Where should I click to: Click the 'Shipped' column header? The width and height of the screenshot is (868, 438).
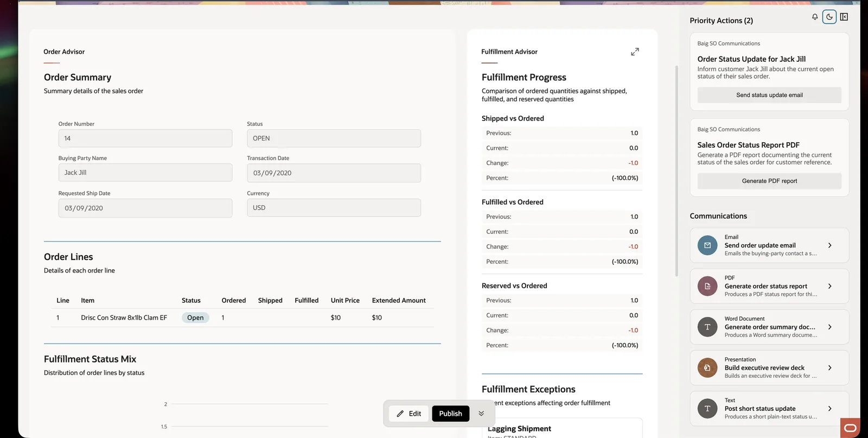click(x=270, y=300)
